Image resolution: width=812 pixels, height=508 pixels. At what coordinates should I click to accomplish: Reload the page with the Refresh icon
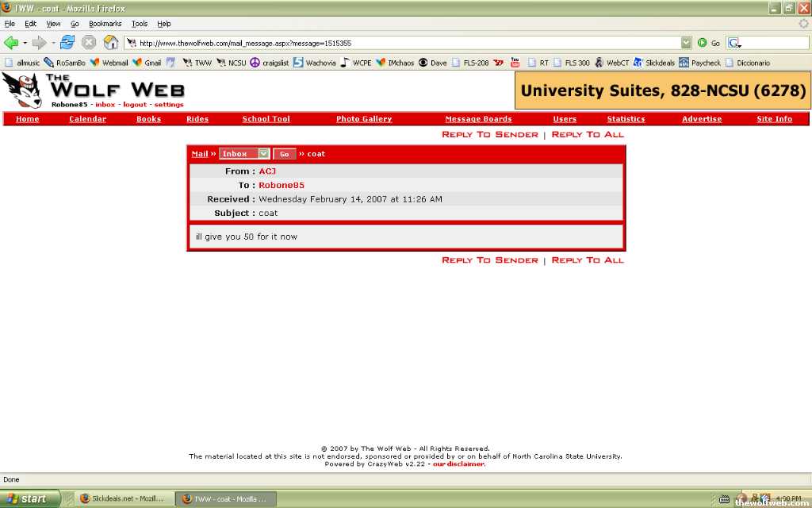click(x=67, y=43)
